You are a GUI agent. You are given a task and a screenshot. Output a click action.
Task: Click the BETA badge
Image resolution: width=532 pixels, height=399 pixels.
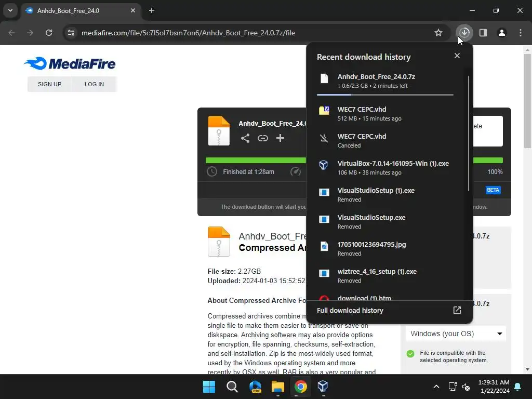[493, 190]
